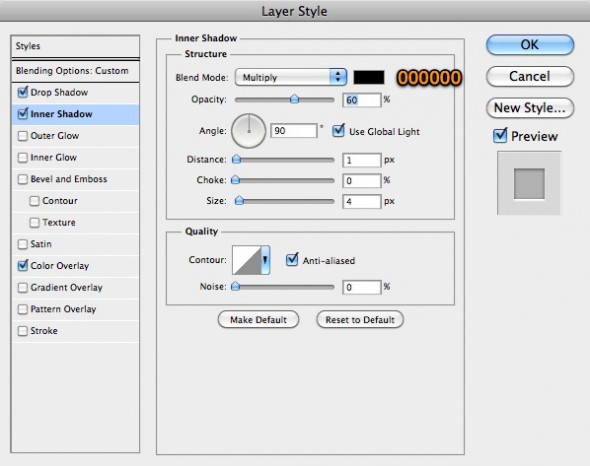Toggle the Use Global Light checkbox
The image size is (590, 466).
point(338,131)
